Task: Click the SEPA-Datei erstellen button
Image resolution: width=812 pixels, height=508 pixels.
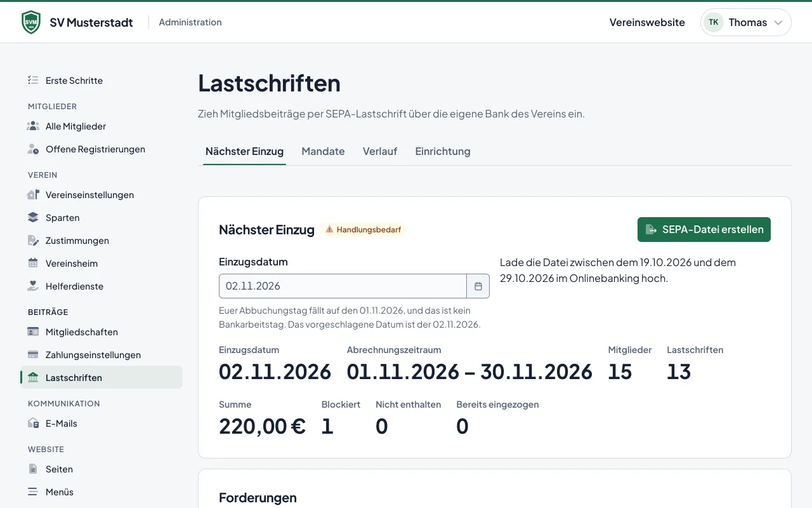Action: [x=704, y=230]
